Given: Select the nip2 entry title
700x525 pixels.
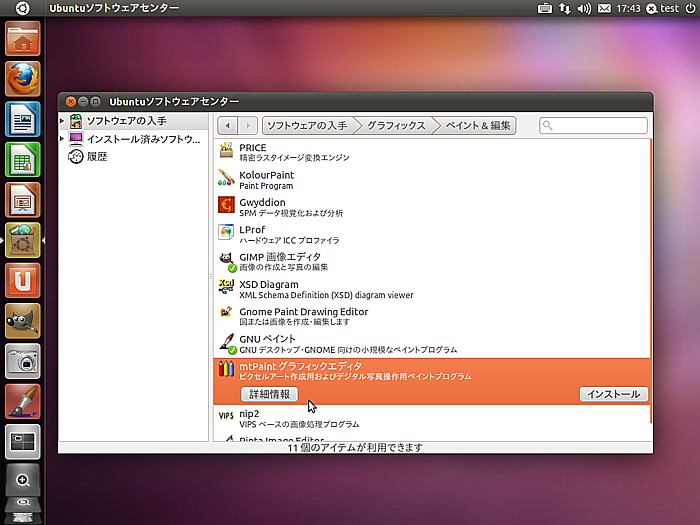Looking at the screenshot, I should (249, 414).
